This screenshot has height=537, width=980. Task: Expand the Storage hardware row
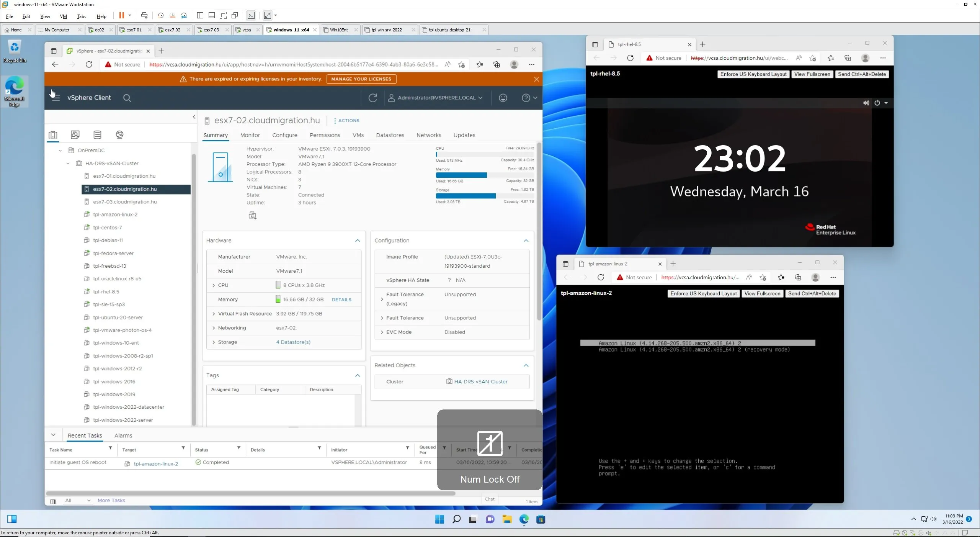(214, 342)
